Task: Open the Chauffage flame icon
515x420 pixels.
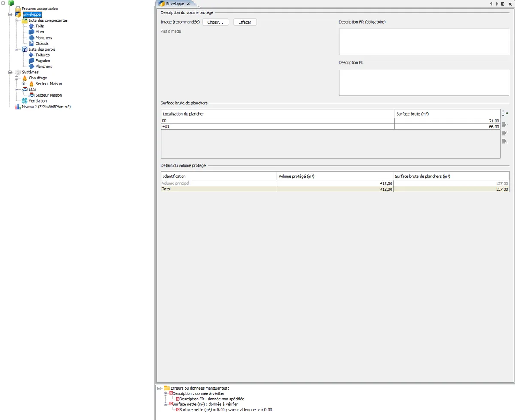Action: (x=24, y=78)
